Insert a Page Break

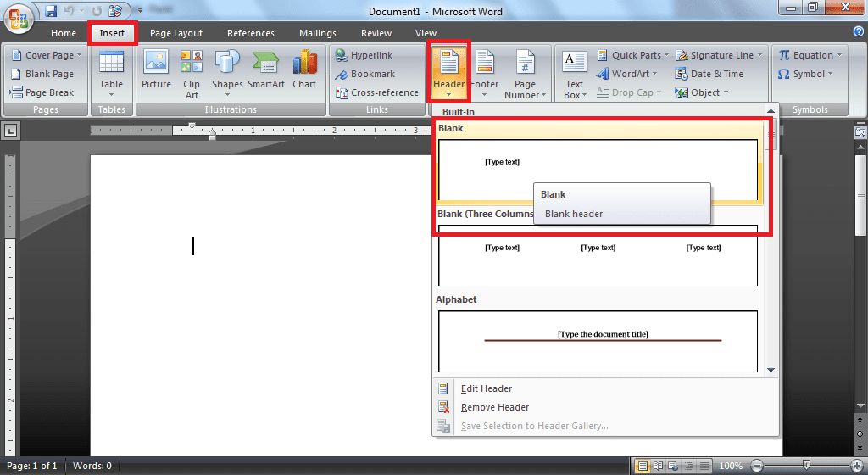click(42, 92)
